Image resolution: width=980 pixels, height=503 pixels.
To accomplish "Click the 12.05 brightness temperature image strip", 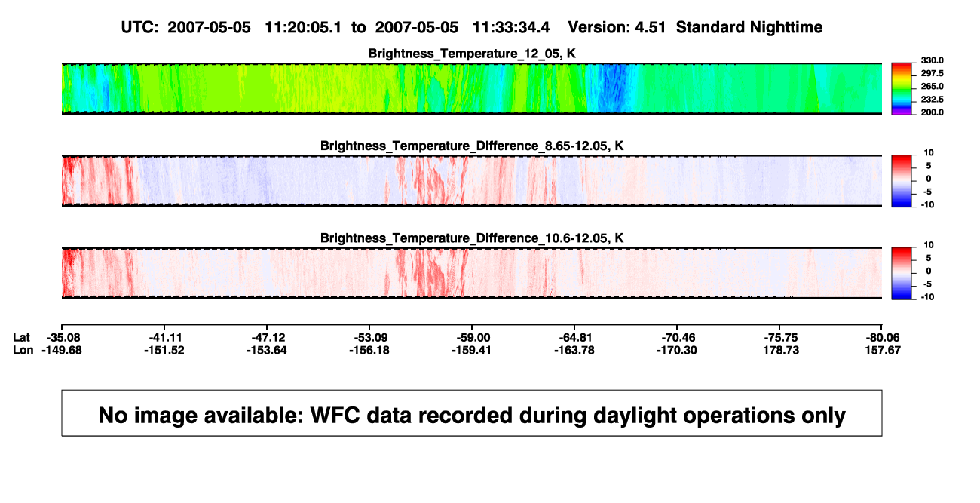I will point(472,88).
